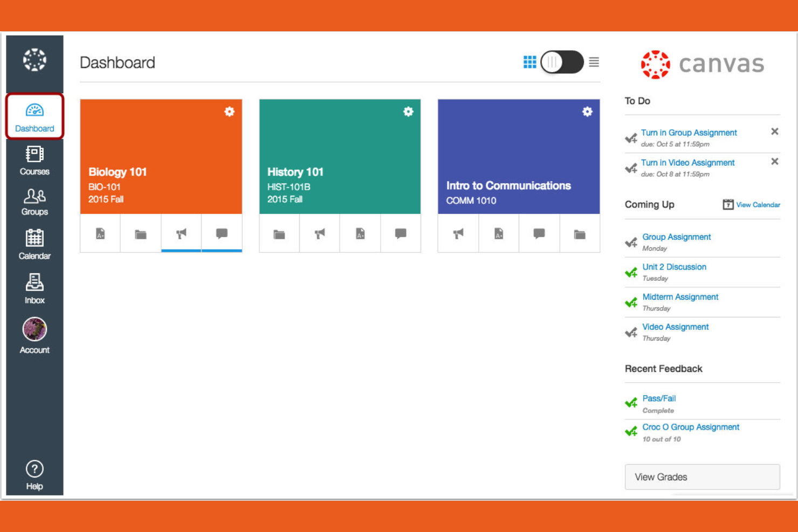This screenshot has width=798, height=532.
Task: Open the Courses sidebar icon
Action: point(34,160)
